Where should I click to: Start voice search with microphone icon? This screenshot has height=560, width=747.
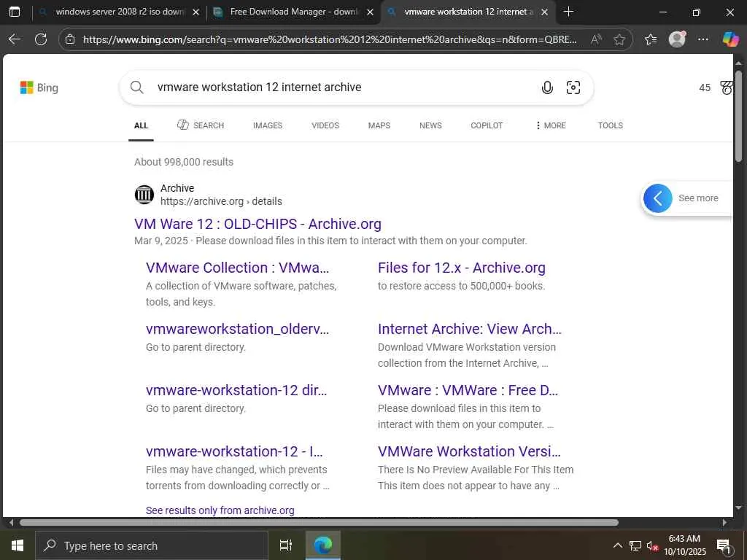pos(547,87)
